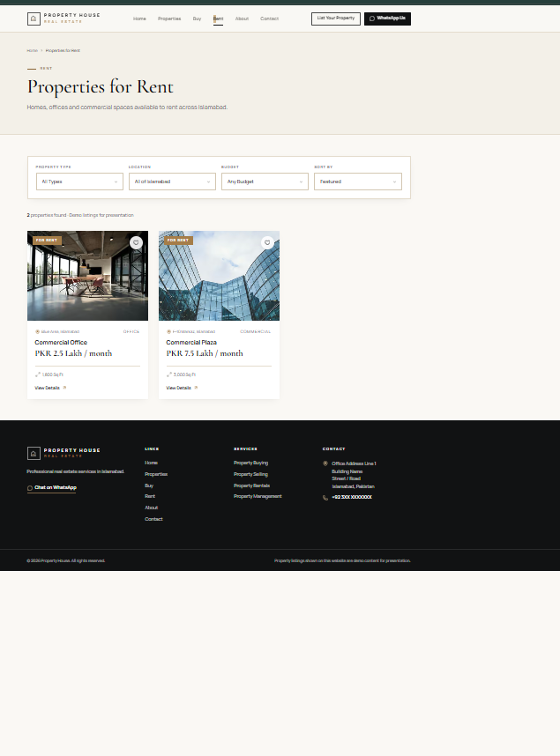The width and height of the screenshot is (560, 756).
Task: Favorite the Commercial Plaza listing heart
Action: (x=267, y=242)
